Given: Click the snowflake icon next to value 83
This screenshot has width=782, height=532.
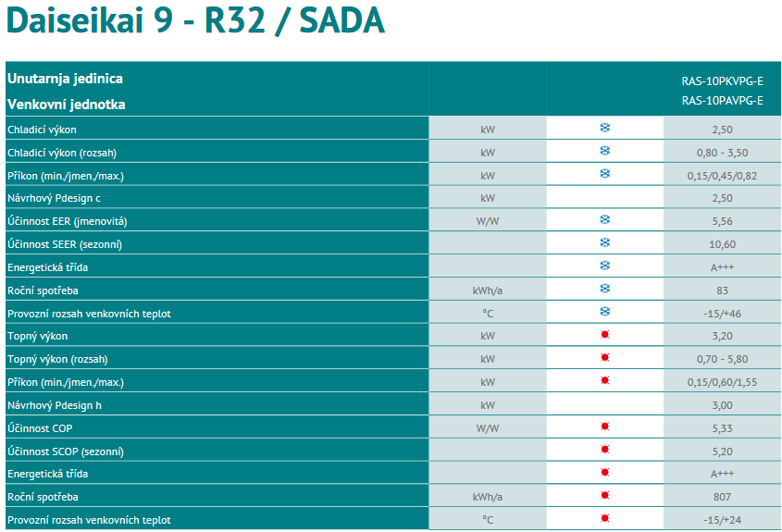Looking at the screenshot, I should pos(604,290).
